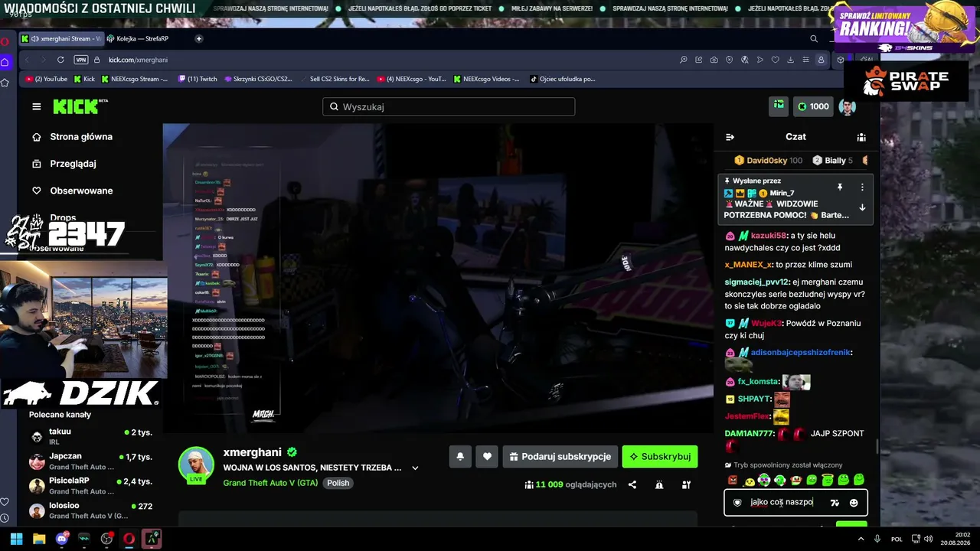
Task: Open the Opera bookmarks star in sidebar
Action: [x=5, y=82]
